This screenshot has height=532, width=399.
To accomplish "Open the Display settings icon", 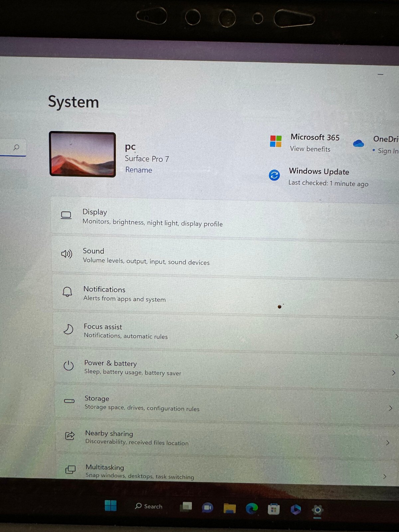I will coord(66,215).
